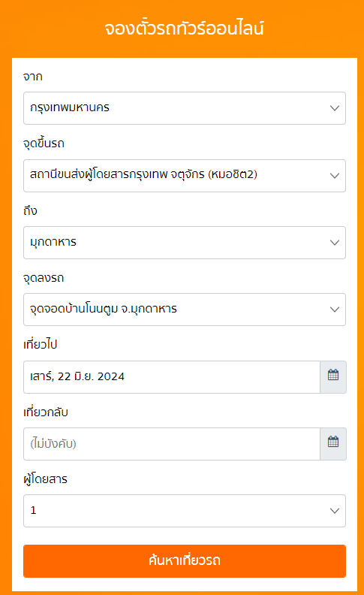The width and height of the screenshot is (364, 595).
Task: Open the calendar icon for เที่ยวไป date
Action: pos(333,377)
